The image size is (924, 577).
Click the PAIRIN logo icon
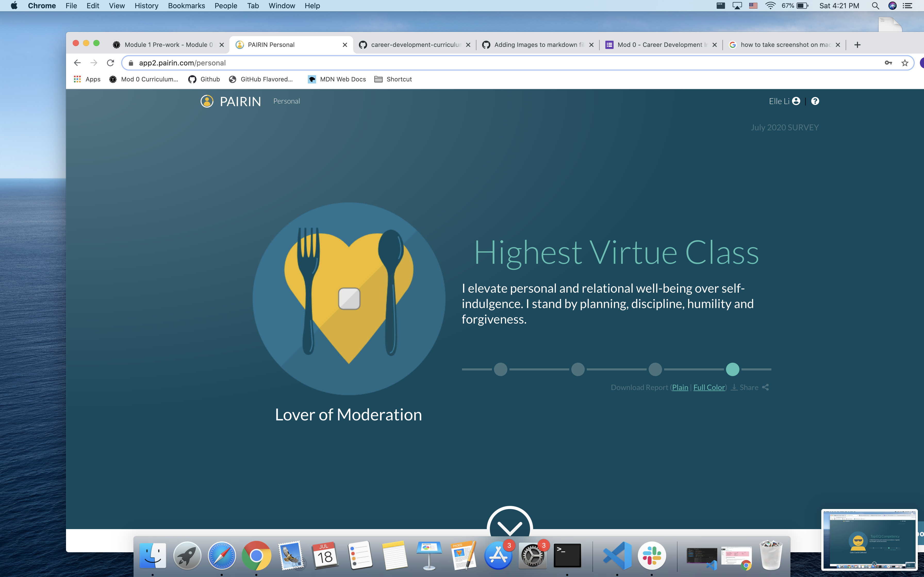tap(207, 101)
